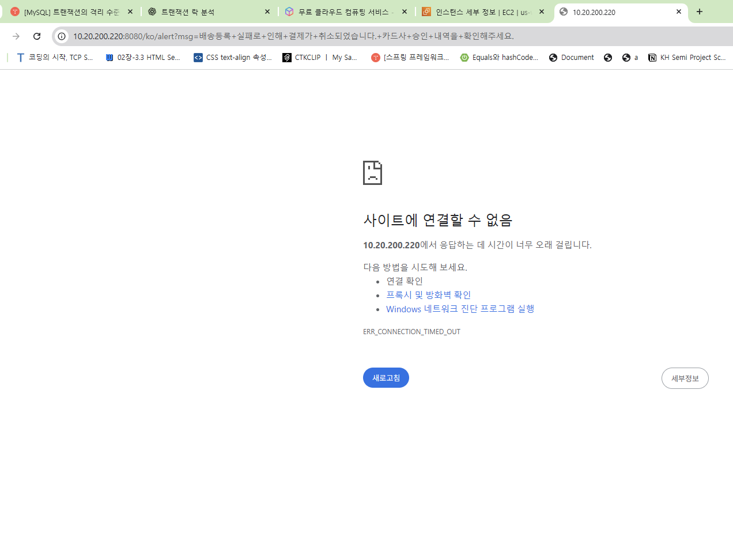
Task: Click the forward navigation arrow
Action: click(x=16, y=36)
